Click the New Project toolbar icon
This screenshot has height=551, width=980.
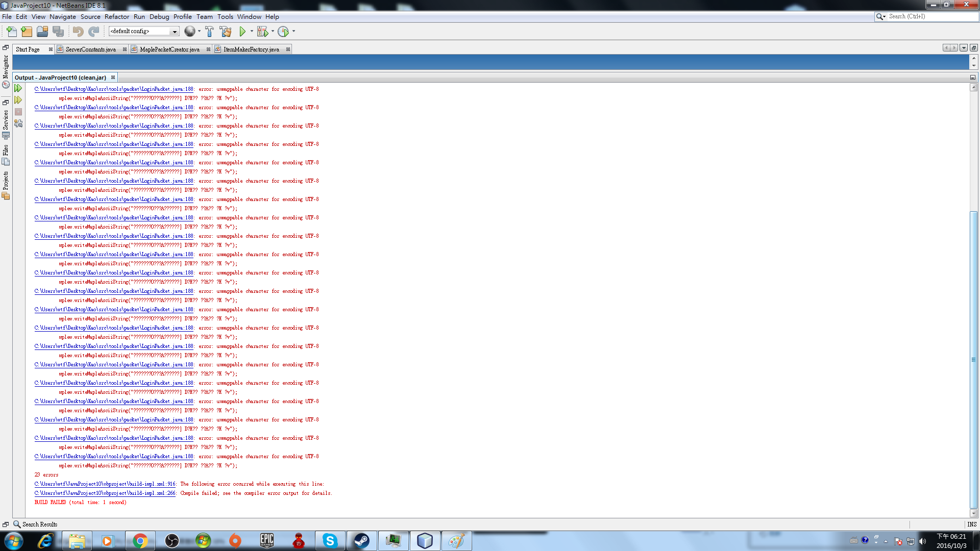27,32
